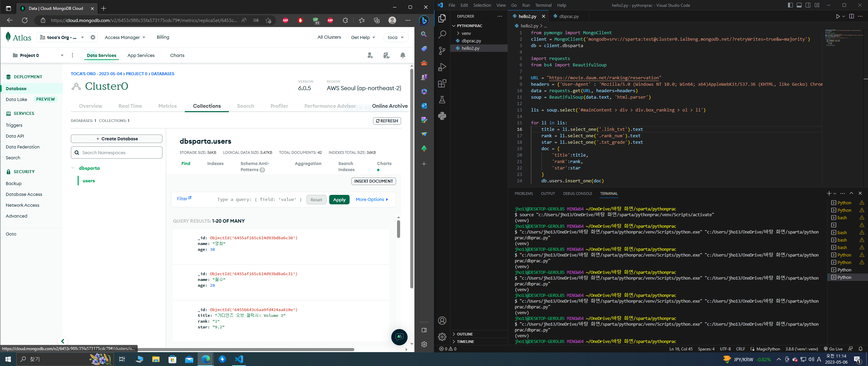This screenshot has height=366, width=868.
Task: Open the toca's Org organization dropdown
Action: (x=62, y=37)
